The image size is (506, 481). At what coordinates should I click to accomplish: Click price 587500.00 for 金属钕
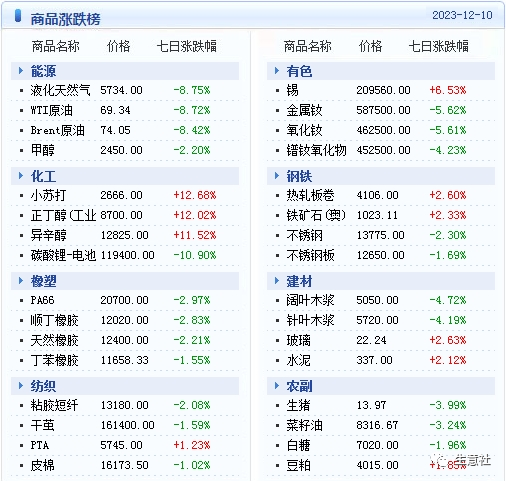tap(383, 110)
